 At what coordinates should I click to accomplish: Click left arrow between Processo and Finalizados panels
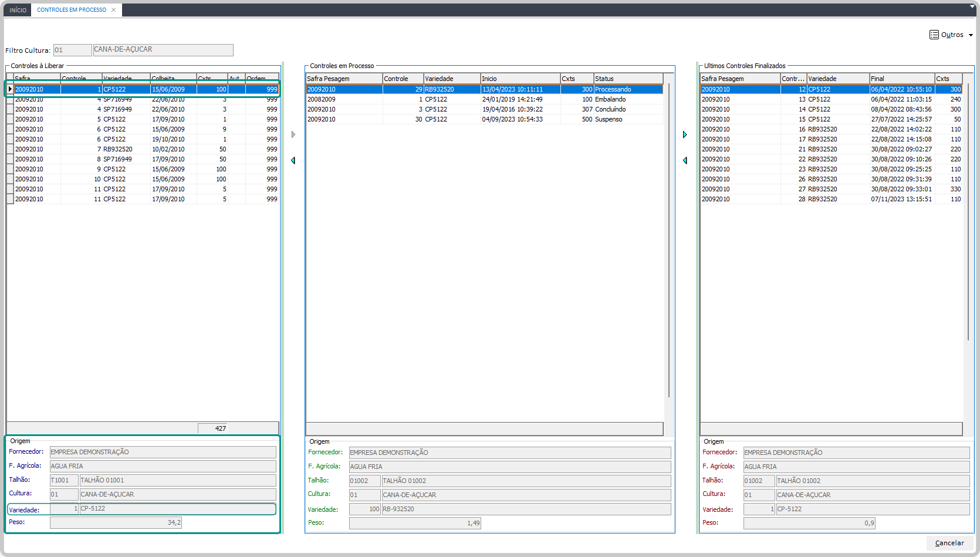click(x=685, y=160)
